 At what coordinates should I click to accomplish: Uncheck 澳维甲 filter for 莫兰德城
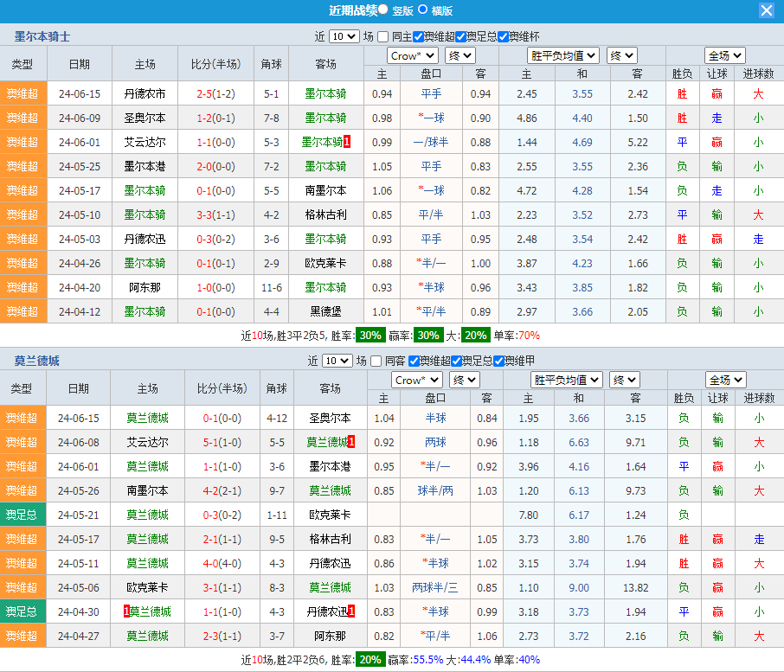tap(498, 361)
